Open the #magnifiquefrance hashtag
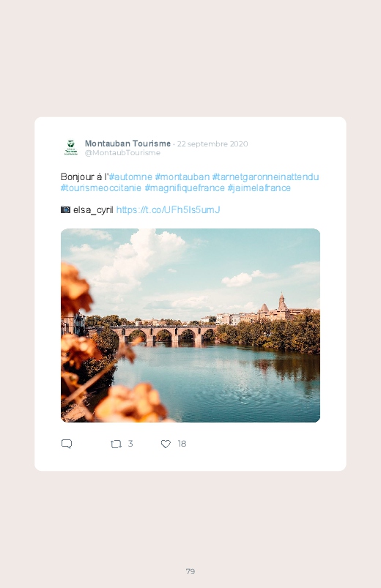Viewport: 381px width, 588px height. click(185, 188)
